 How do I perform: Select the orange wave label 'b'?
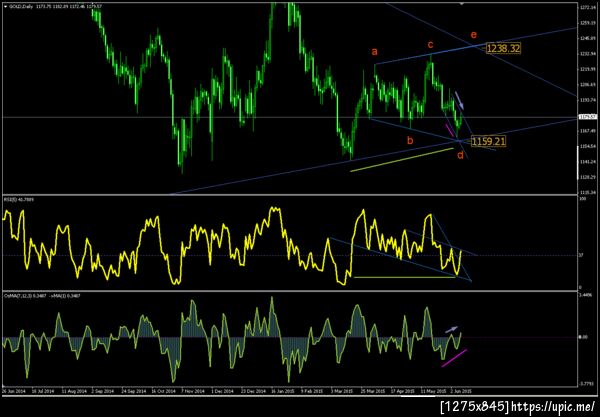click(x=410, y=140)
